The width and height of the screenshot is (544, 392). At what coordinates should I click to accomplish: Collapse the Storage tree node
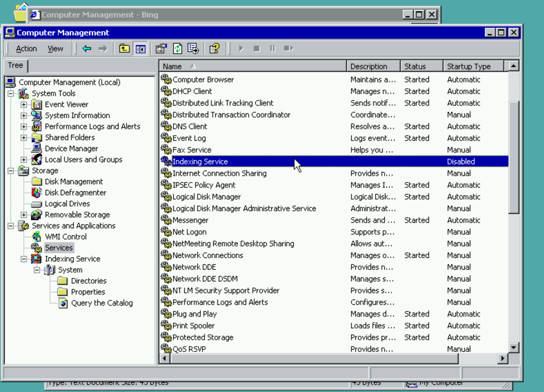tap(11, 170)
